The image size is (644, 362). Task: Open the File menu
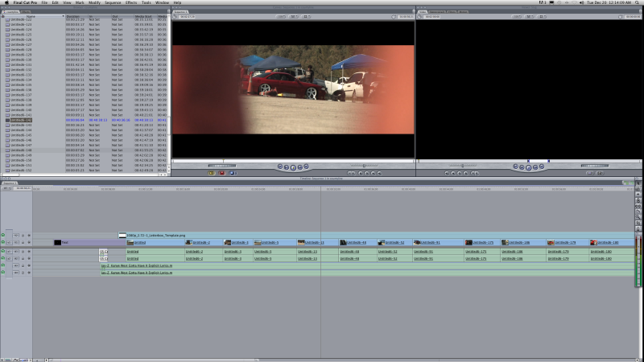[44, 2]
